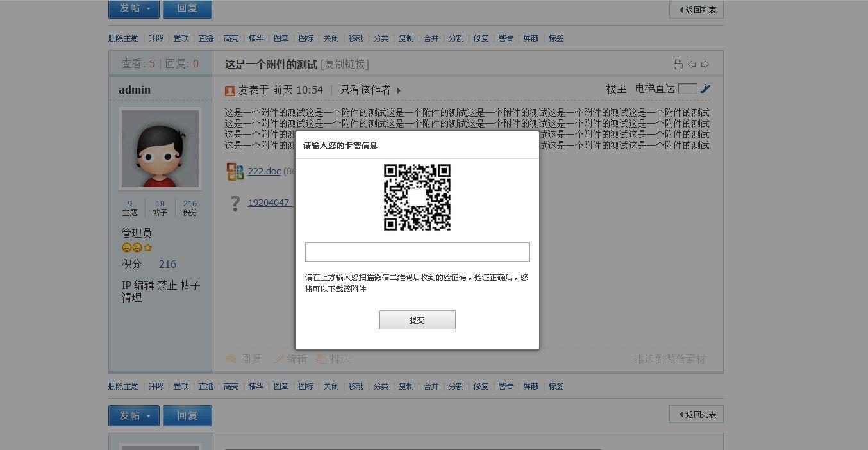The height and width of the screenshot is (450, 868).
Task: Choose 关闭 in top moderation bar
Action: 331,38
